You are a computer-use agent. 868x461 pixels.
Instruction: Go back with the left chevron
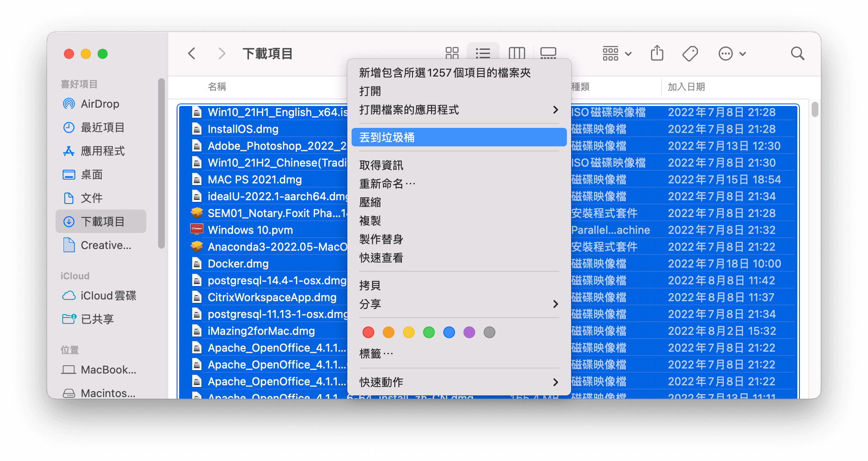coord(192,53)
